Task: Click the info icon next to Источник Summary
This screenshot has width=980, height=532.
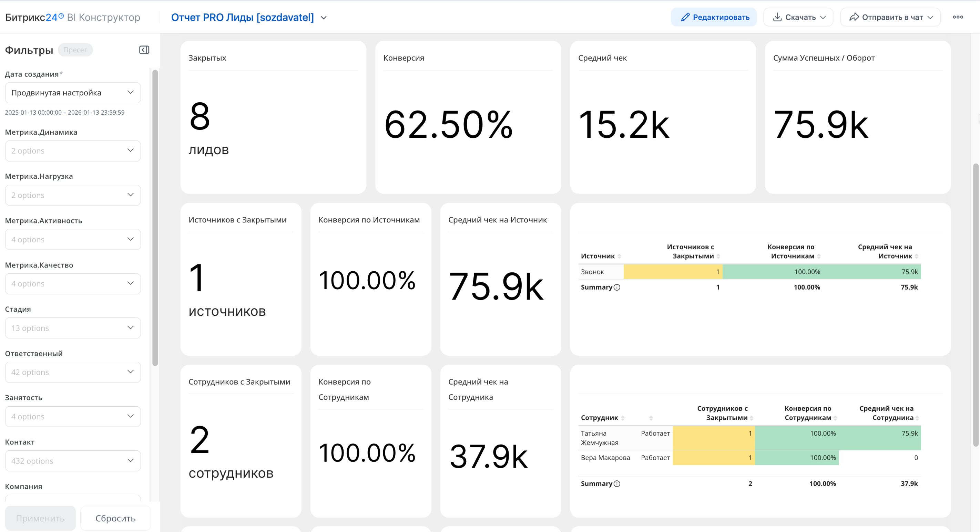Action: click(x=617, y=288)
